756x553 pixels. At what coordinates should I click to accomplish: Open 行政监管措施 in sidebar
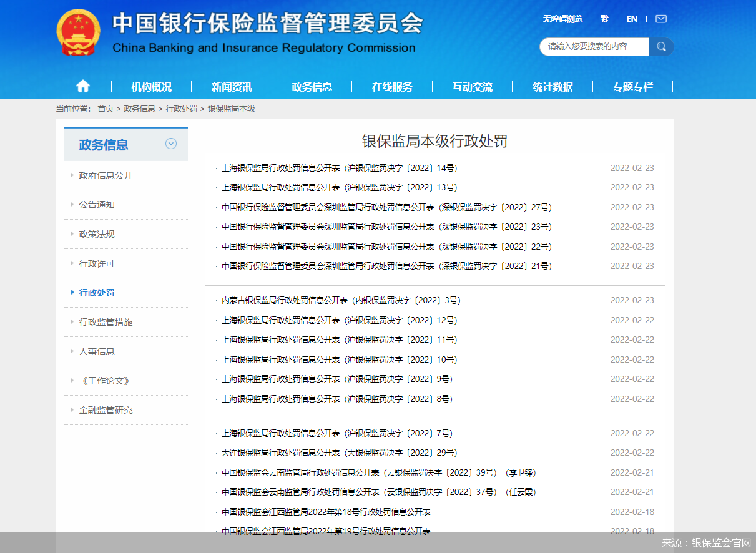[x=106, y=322]
